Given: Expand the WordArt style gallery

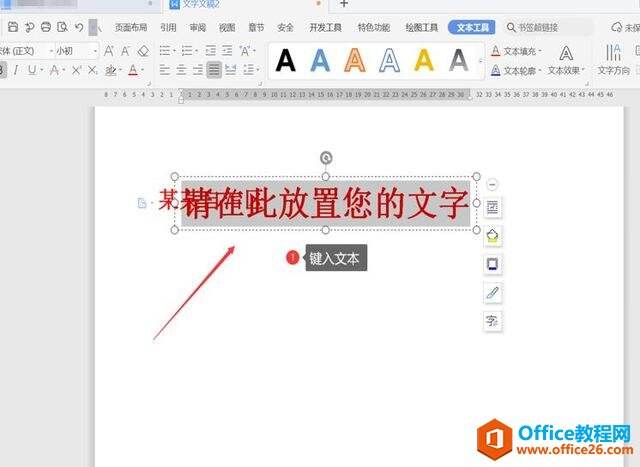Looking at the screenshot, I should (480, 61).
